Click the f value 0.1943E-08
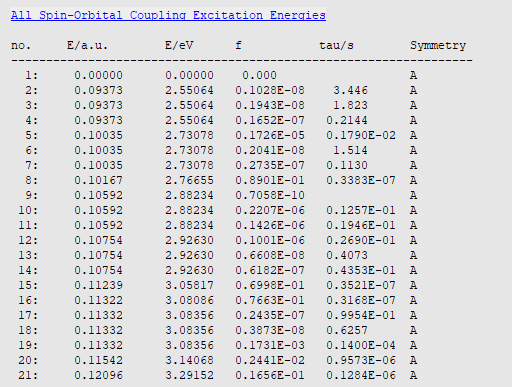This screenshot has height=387, width=512. (270, 105)
